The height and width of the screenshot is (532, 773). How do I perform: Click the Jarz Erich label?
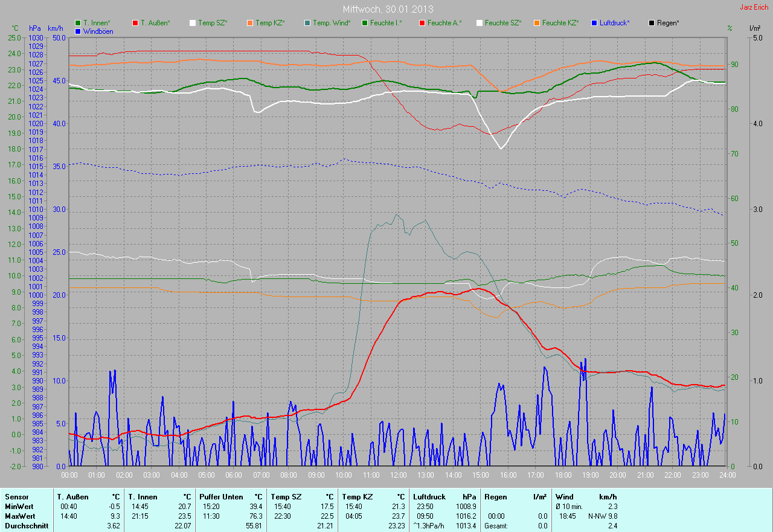point(754,7)
